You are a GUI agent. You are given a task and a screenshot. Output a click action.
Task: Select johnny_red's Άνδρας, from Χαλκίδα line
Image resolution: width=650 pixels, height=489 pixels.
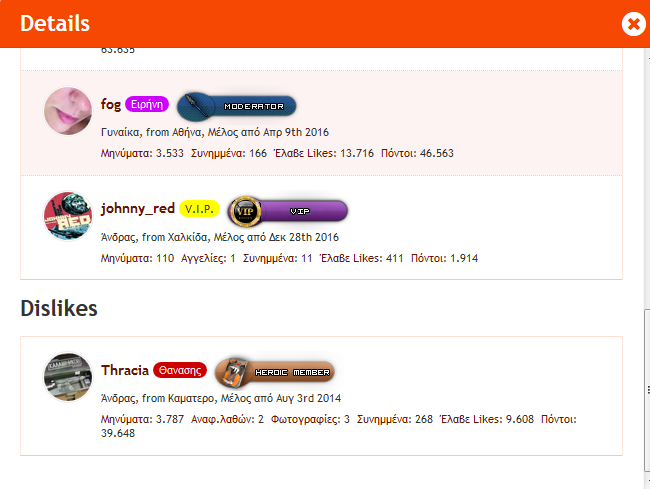pyautogui.click(x=220, y=237)
